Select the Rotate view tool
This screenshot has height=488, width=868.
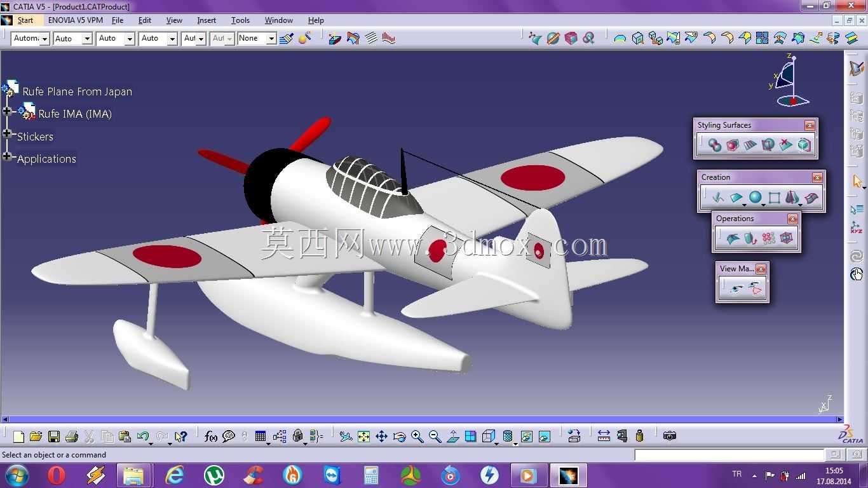[399, 436]
